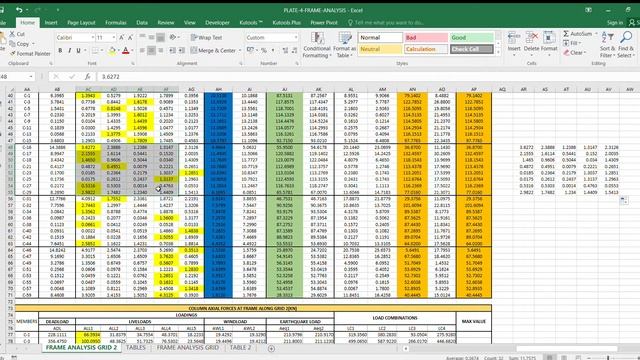Switch to the TABLES sheet tab

click(x=136, y=348)
